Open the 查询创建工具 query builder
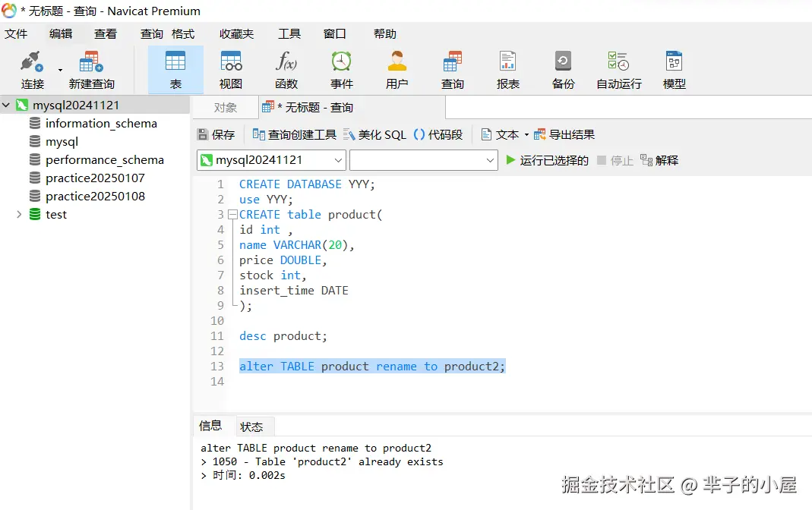 (x=294, y=135)
